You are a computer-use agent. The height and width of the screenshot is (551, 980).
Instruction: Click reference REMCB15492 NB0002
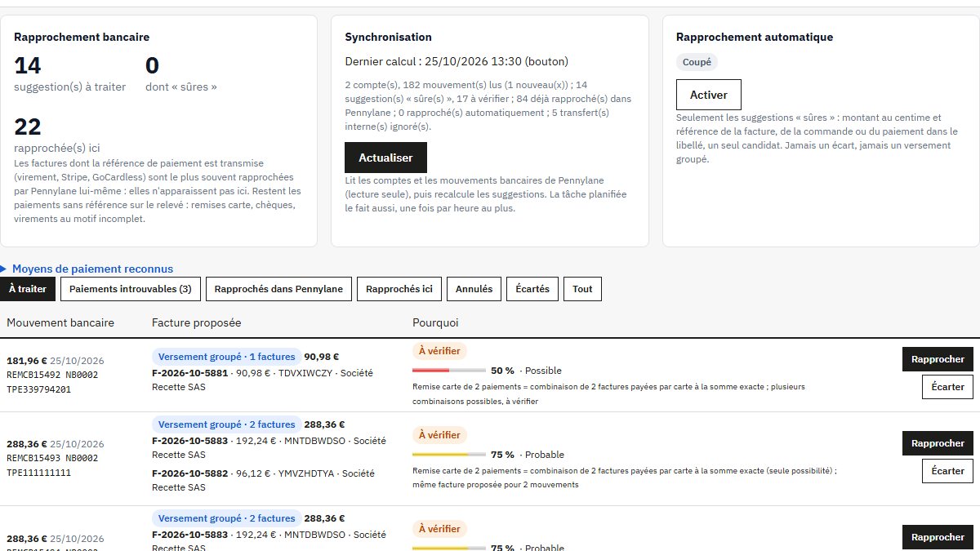click(x=52, y=375)
